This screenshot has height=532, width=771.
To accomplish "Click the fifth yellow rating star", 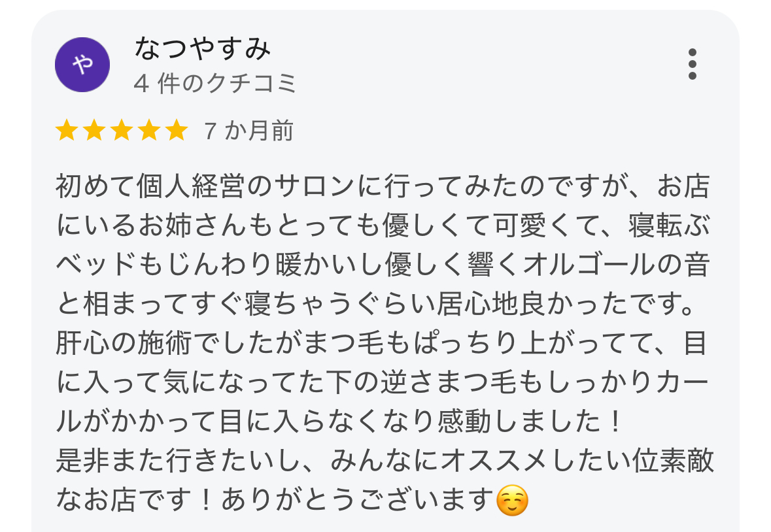I will tap(176, 131).
